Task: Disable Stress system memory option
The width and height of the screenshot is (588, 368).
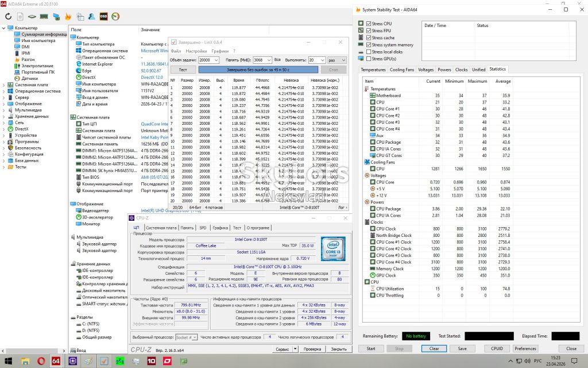Action: [369, 45]
